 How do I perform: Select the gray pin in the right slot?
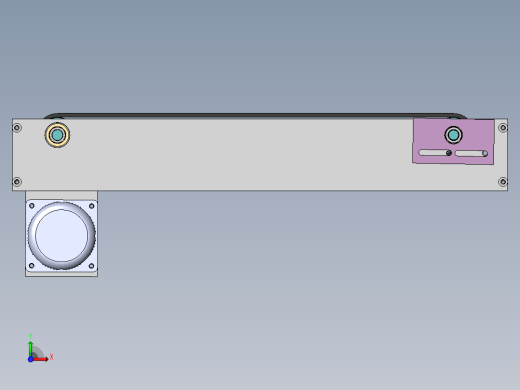[485, 153]
